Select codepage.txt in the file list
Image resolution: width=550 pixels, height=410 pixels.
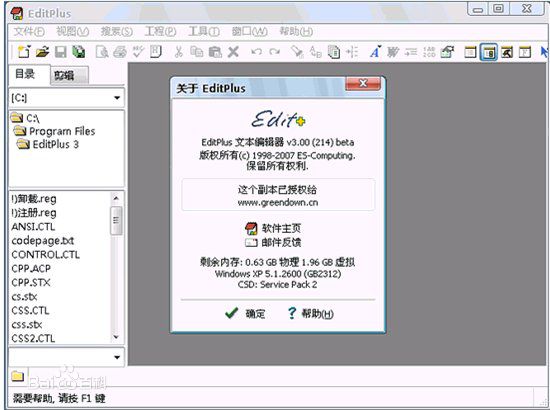(x=43, y=241)
